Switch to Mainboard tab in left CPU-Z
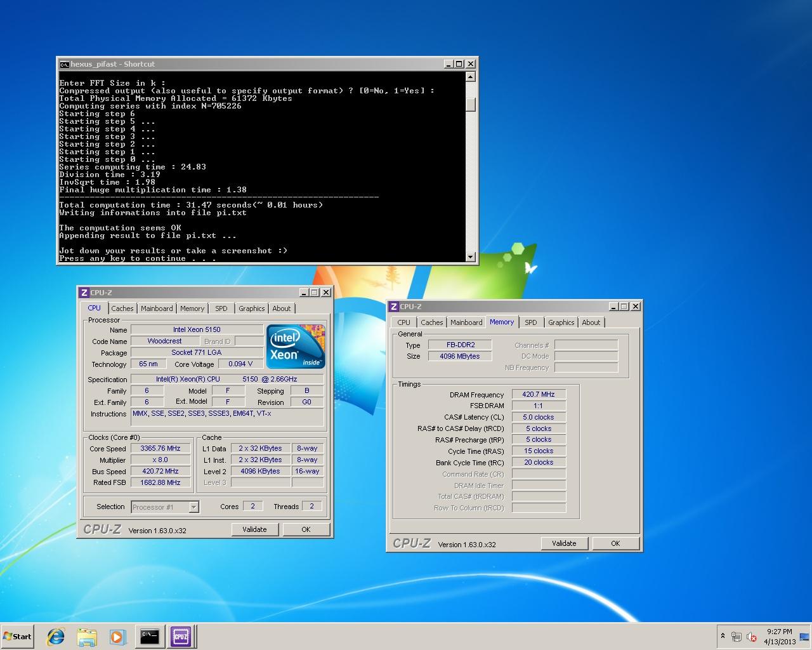The image size is (812, 650). (x=157, y=308)
